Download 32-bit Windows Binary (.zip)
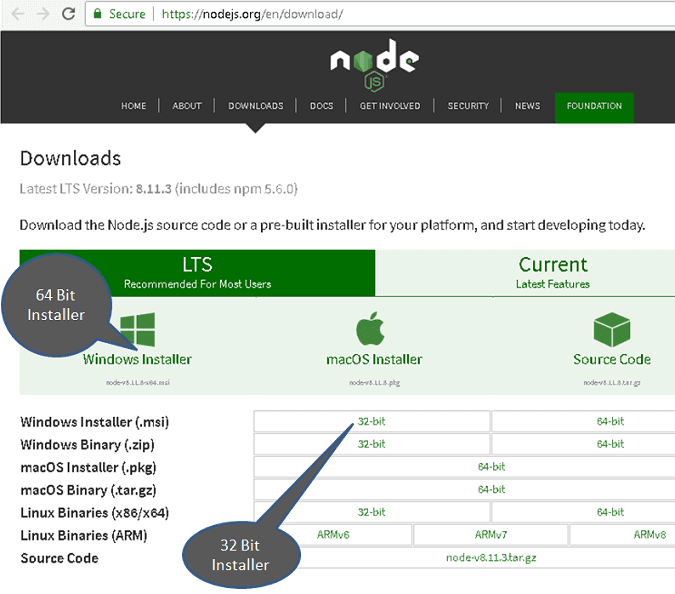 (372, 444)
